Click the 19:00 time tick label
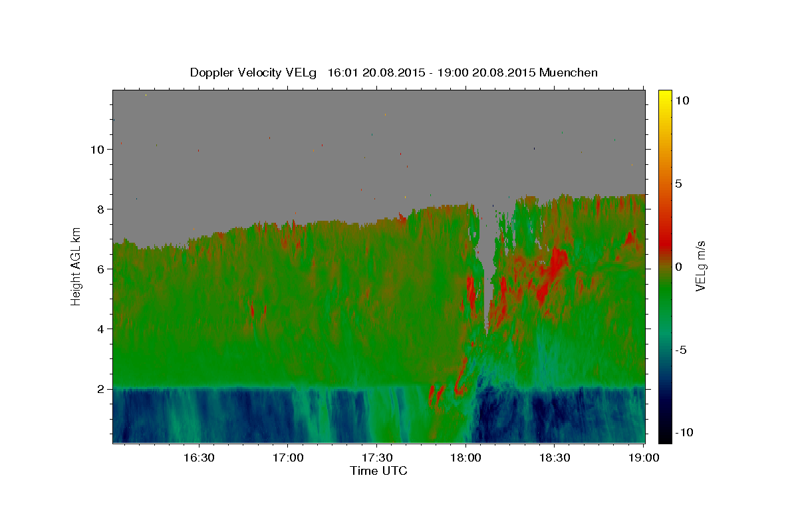 [x=644, y=458]
